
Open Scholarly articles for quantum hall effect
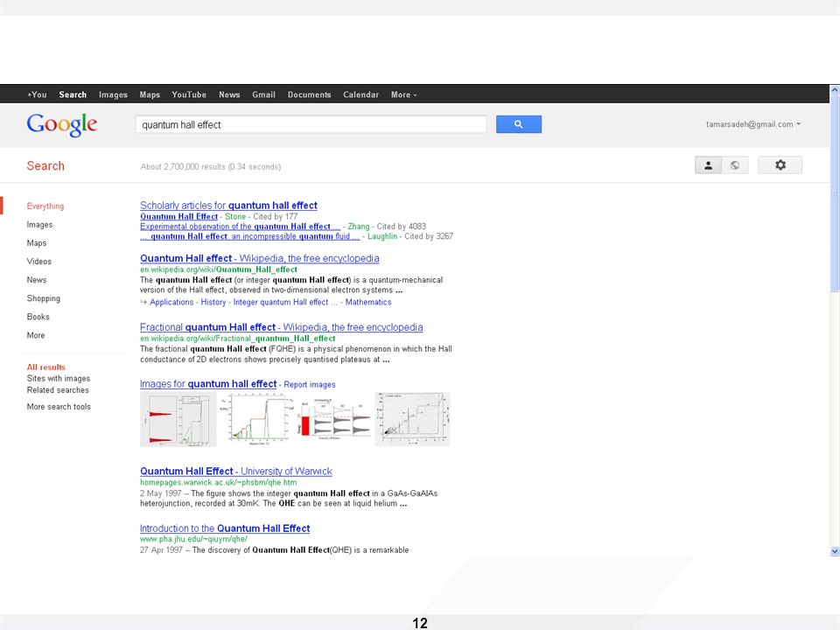point(228,205)
